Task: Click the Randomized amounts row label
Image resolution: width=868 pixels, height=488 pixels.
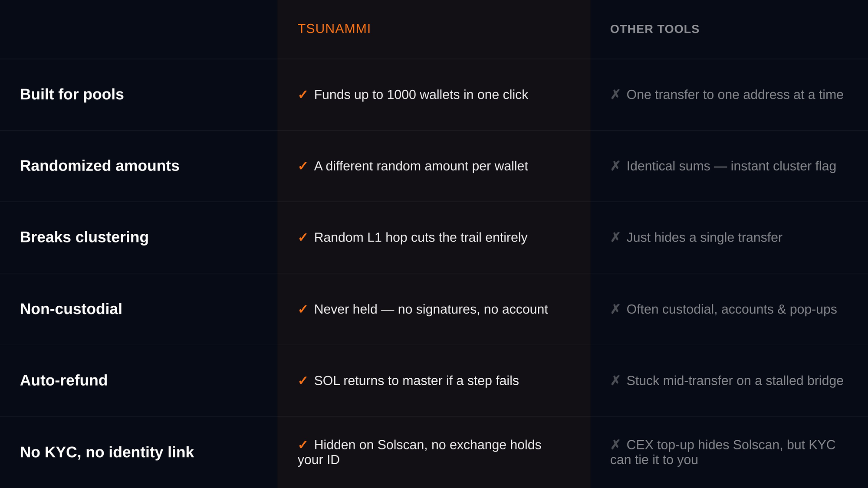Action: click(x=99, y=166)
